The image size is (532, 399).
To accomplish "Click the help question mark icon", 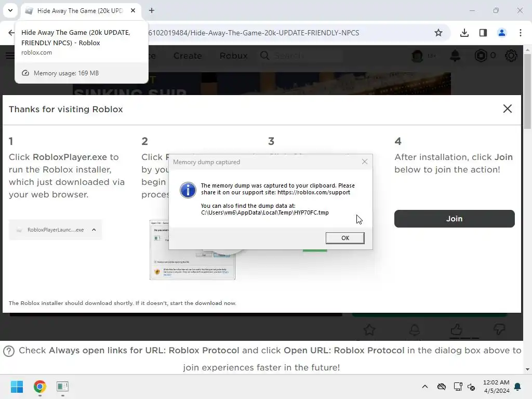I will click(9, 351).
